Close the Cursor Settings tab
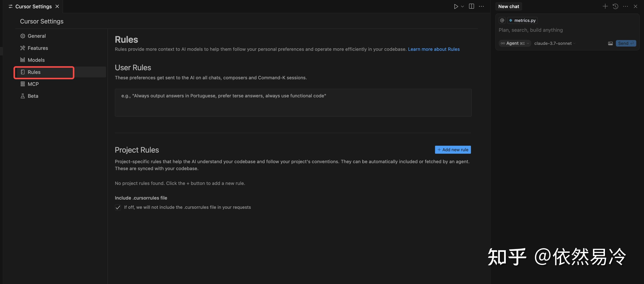 [x=57, y=7]
